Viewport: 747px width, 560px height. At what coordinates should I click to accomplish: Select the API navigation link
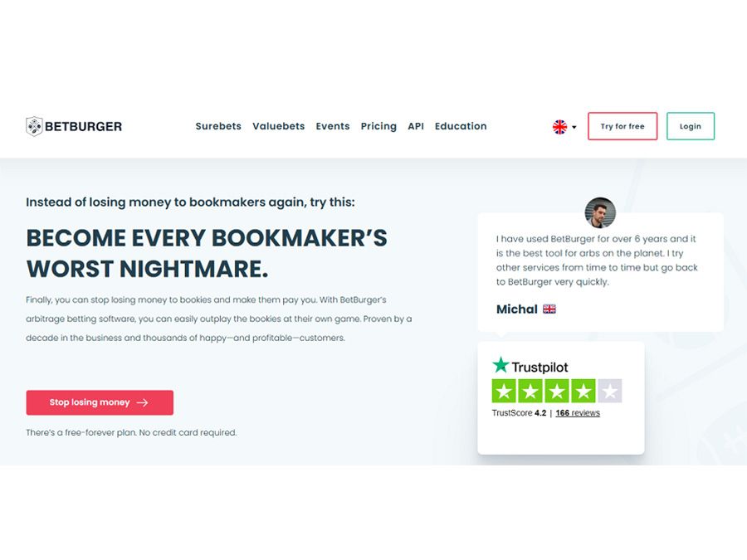coord(416,126)
